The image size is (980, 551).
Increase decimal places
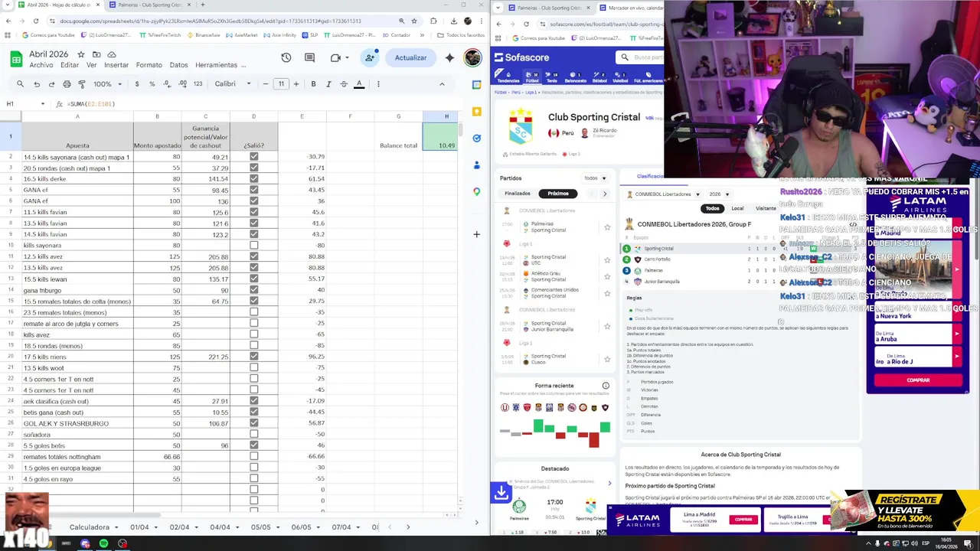(182, 84)
